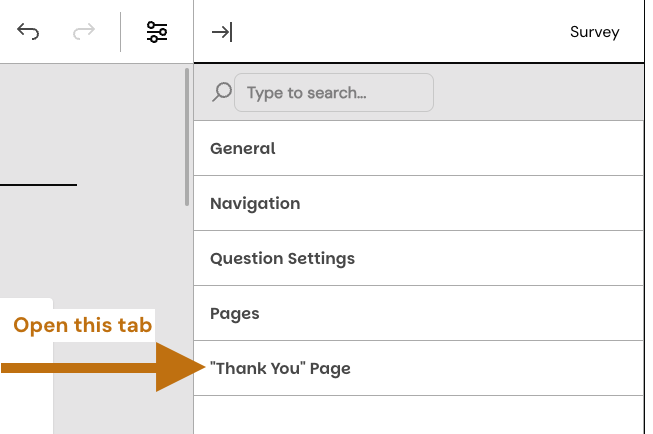The height and width of the screenshot is (434, 653).
Task: Focus the 'Type to search...' field
Action: tap(334, 93)
